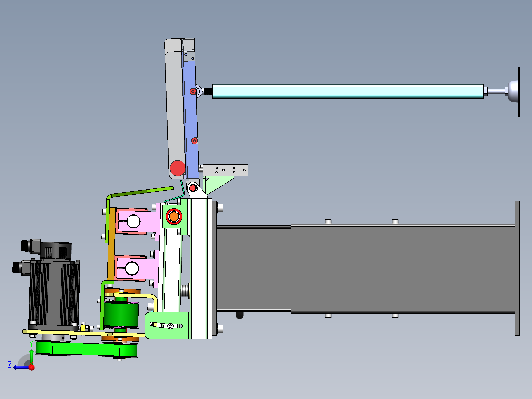Select the long cyan cylinder tube
532x399 pixels.
(348, 92)
